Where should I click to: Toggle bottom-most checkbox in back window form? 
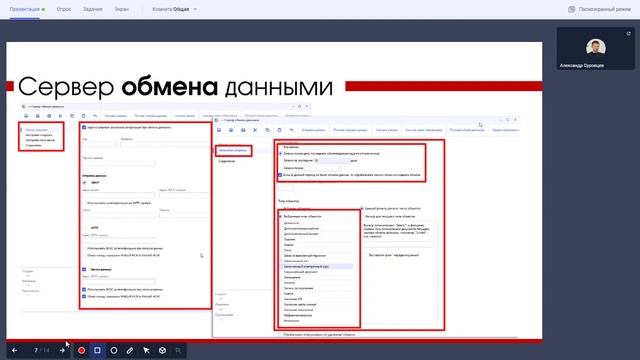84,296
